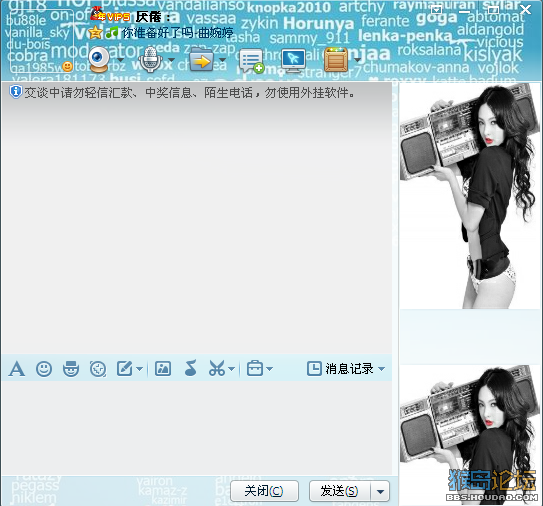The height and width of the screenshot is (506, 543).
Task: Insert a picture into the message
Action: click(163, 369)
